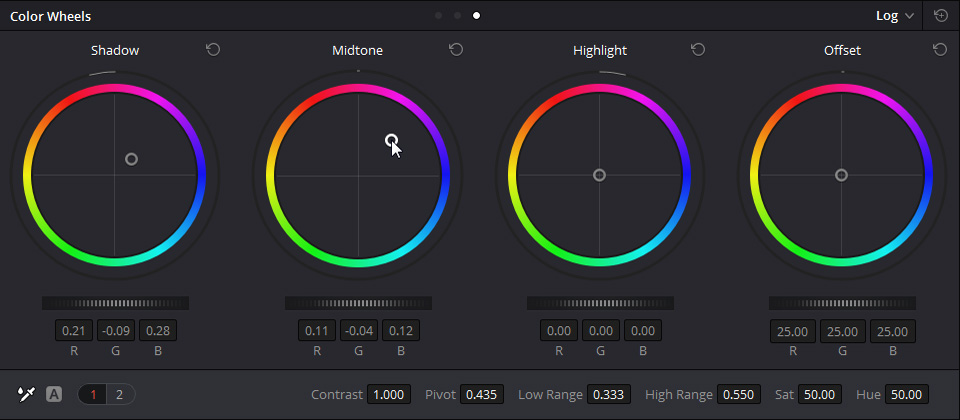Click the Midtone wheel color point
The image size is (960, 420).
point(391,141)
